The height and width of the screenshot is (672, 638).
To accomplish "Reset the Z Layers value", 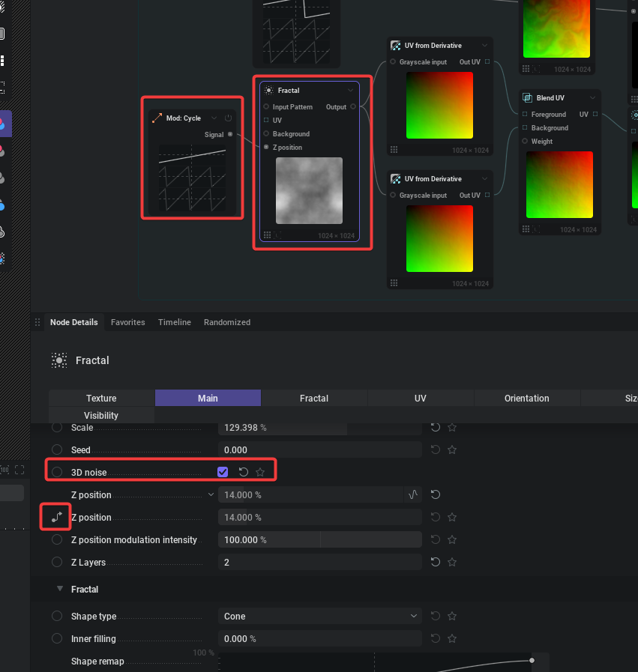I will click(x=436, y=562).
